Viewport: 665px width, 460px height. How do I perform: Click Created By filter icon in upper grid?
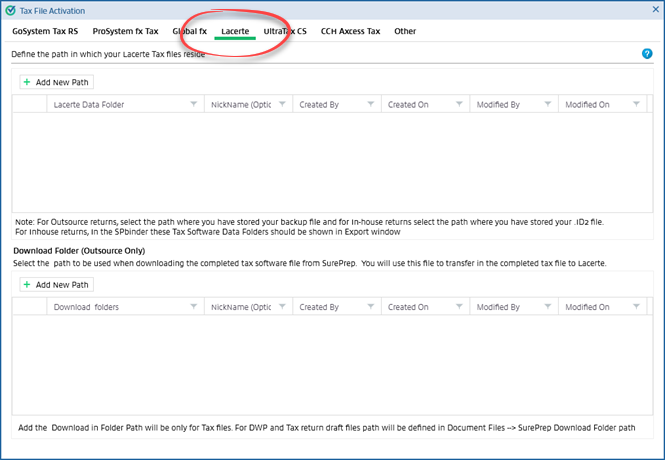(x=371, y=105)
